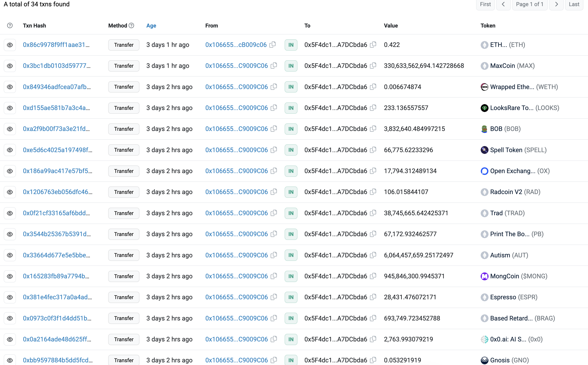Image resolution: width=588 pixels, height=365 pixels.
Task: Open From address link in Based Retard row
Action: pos(236,318)
